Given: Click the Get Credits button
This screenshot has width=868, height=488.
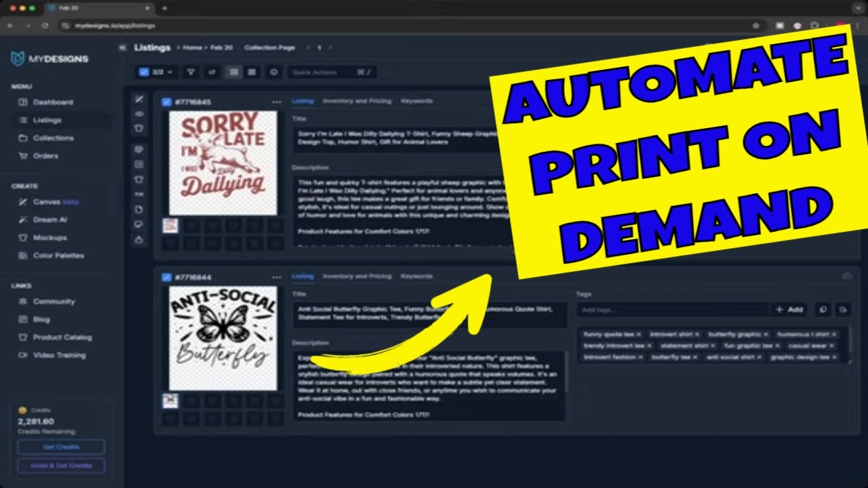Looking at the screenshot, I should pyautogui.click(x=61, y=447).
